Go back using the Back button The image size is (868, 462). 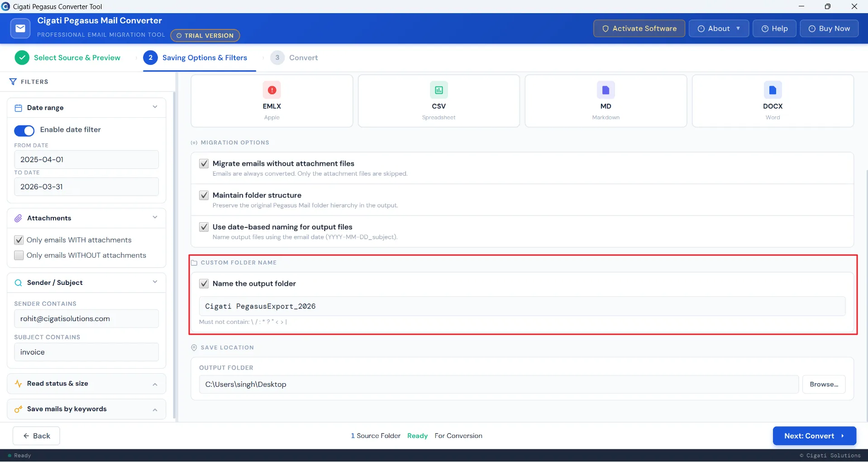coord(36,436)
